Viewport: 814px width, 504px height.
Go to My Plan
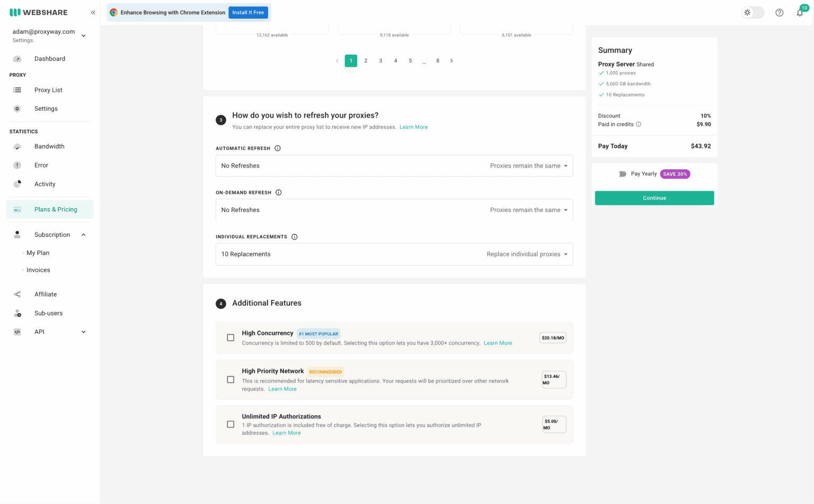click(x=38, y=253)
